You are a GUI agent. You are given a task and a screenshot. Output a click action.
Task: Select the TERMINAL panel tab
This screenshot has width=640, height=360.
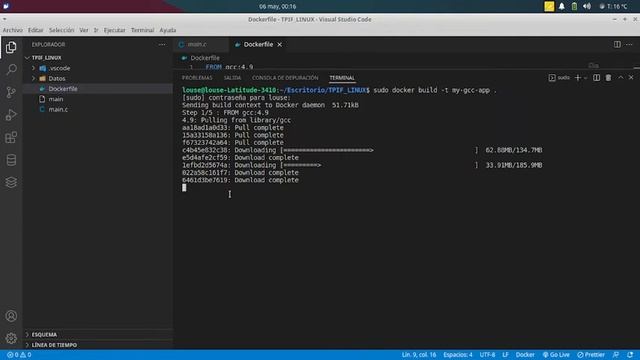tap(342, 78)
